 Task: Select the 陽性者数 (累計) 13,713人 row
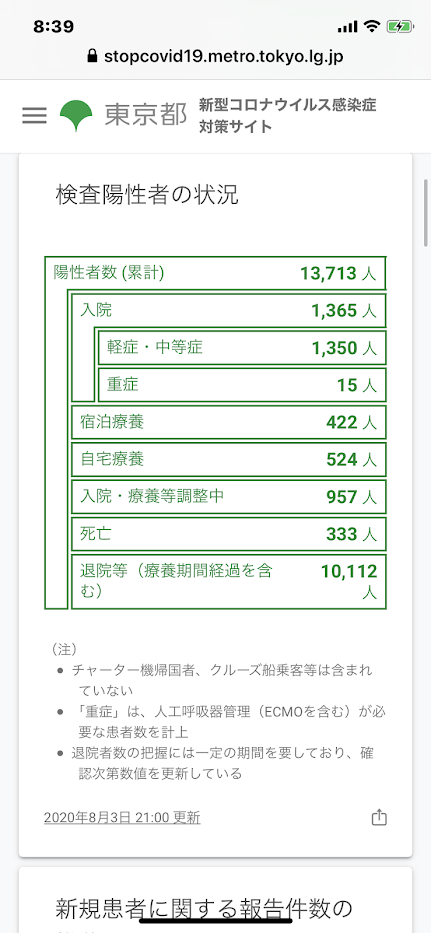[216, 273]
